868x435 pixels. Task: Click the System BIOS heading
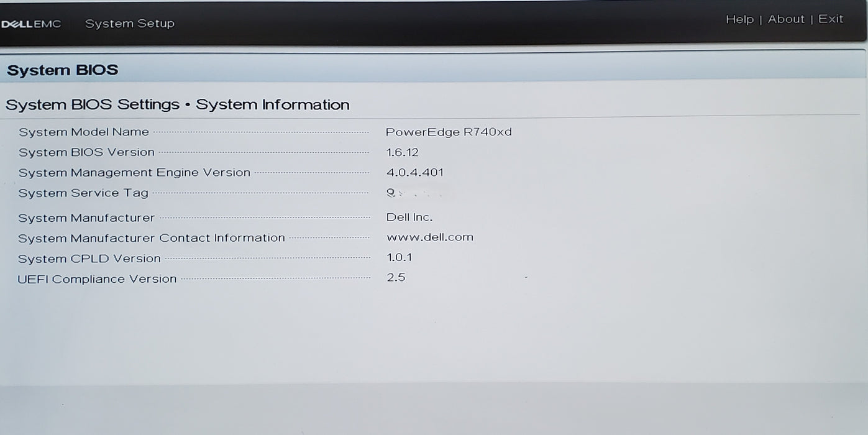coord(62,70)
